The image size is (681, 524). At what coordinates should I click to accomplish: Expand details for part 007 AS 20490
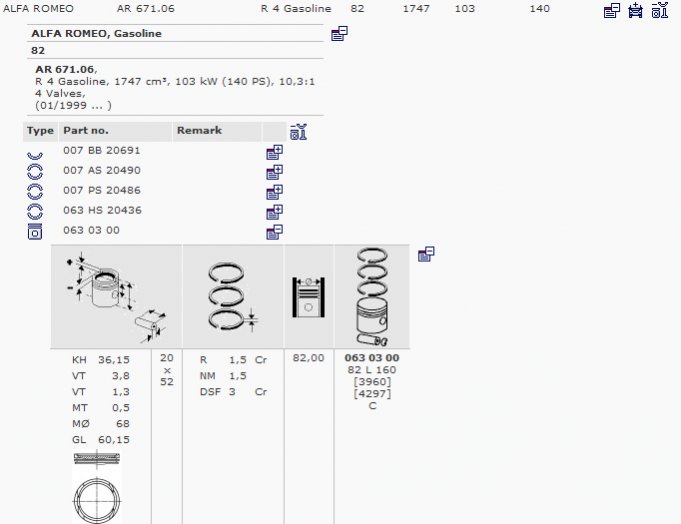click(x=274, y=172)
